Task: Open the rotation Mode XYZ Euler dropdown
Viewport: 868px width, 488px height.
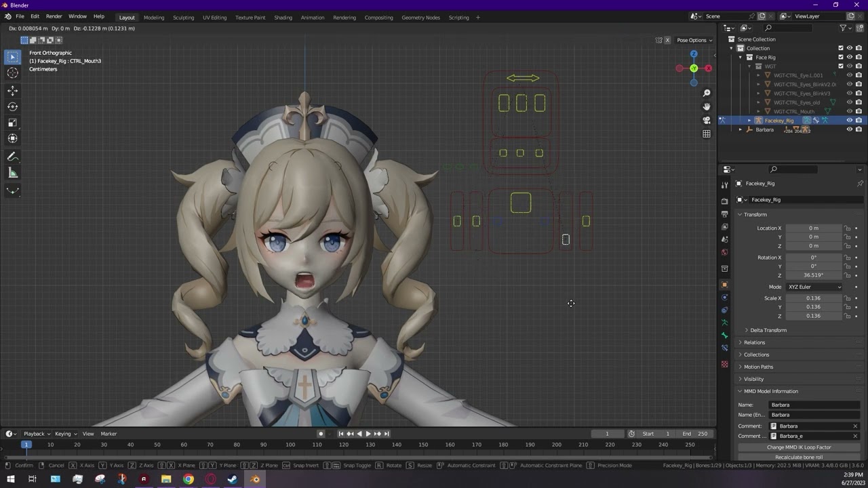Action: (814, 287)
